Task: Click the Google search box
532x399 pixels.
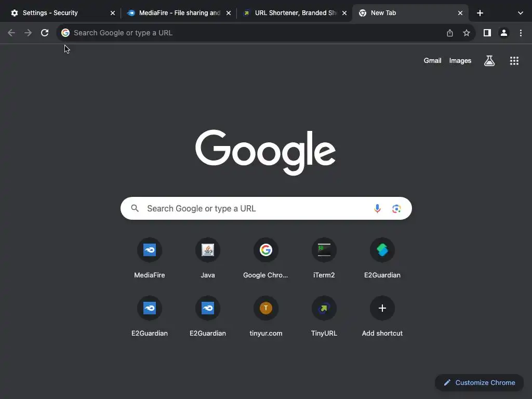Action: pos(266,208)
